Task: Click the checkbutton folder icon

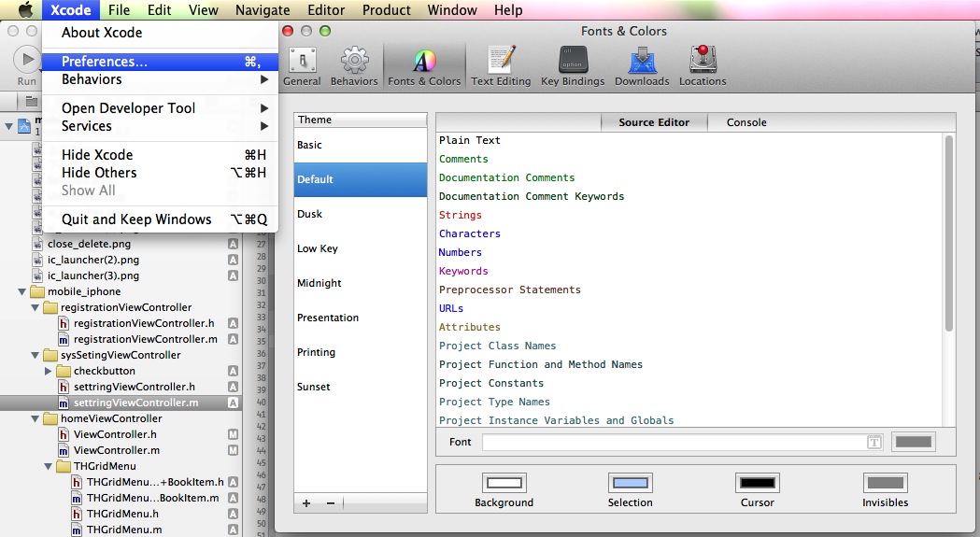Action: [x=64, y=371]
